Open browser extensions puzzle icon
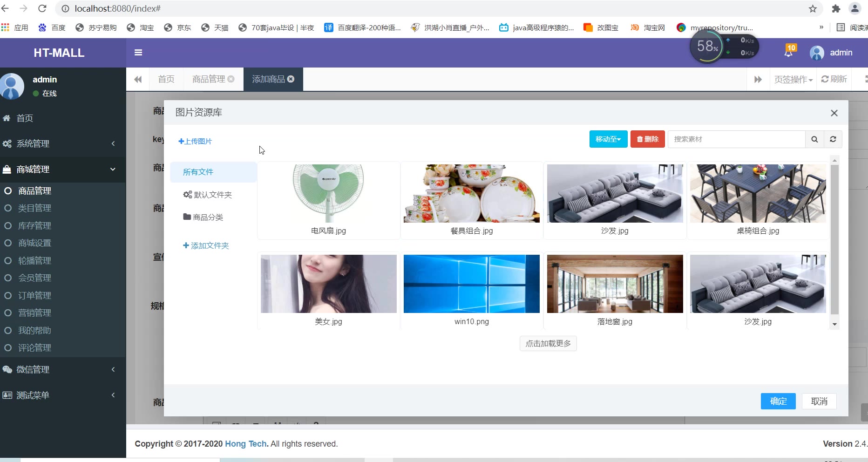The height and width of the screenshot is (462, 868). click(x=836, y=8)
